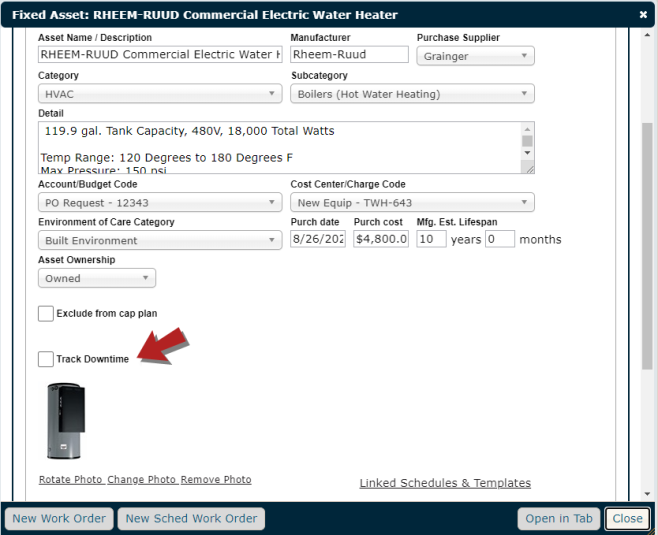Click the New Work Order button
Image resolution: width=658 pixels, height=535 pixels.
coord(59,519)
